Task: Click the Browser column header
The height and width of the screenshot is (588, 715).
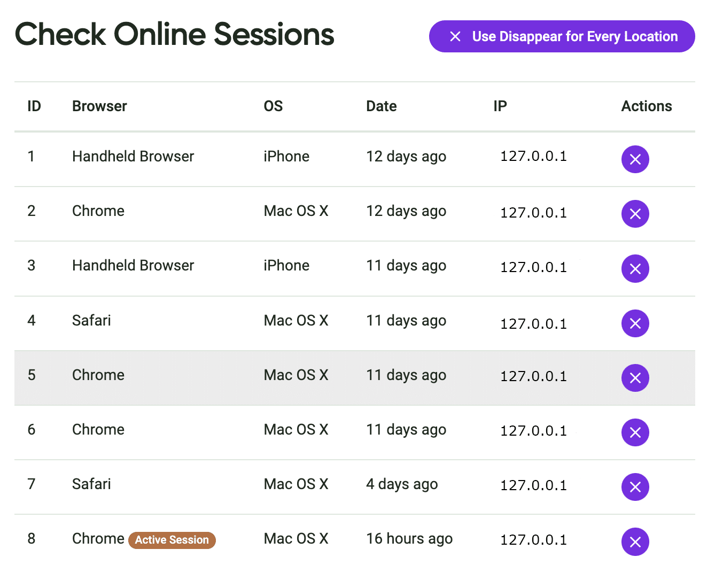Action: pyautogui.click(x=99, y=106)
